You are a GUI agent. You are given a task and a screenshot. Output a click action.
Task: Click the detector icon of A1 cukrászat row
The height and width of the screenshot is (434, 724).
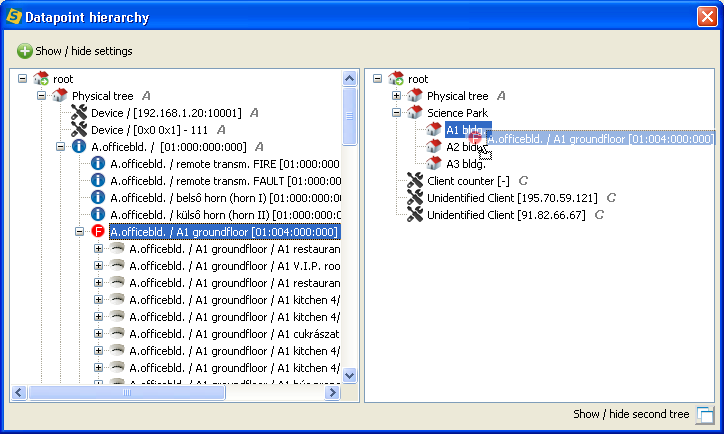[117, 334]
